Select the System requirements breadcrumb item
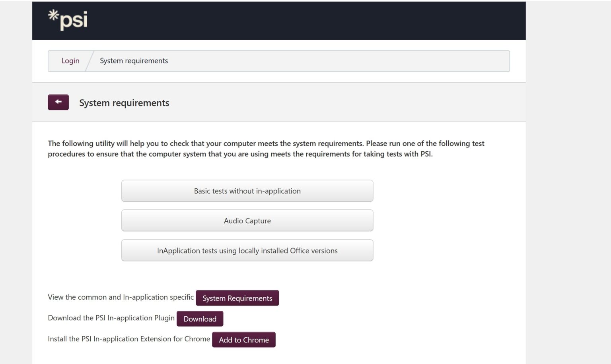Viewport: 611px width, 364px height. (x=134, y=61)
